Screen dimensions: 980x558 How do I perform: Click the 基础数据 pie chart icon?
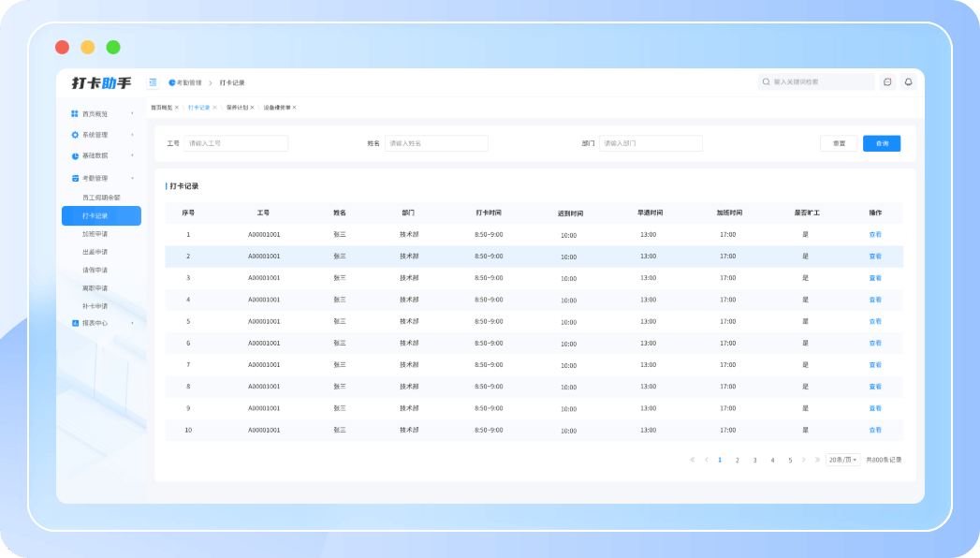[75, 155]
